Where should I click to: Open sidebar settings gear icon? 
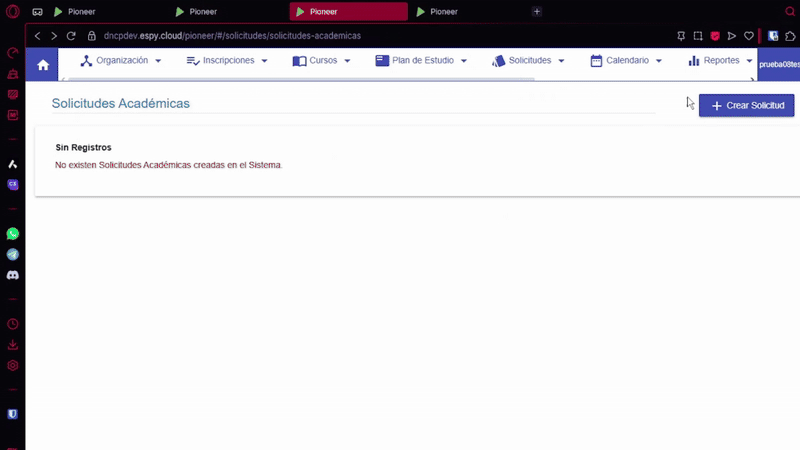[x=13, y=366]
